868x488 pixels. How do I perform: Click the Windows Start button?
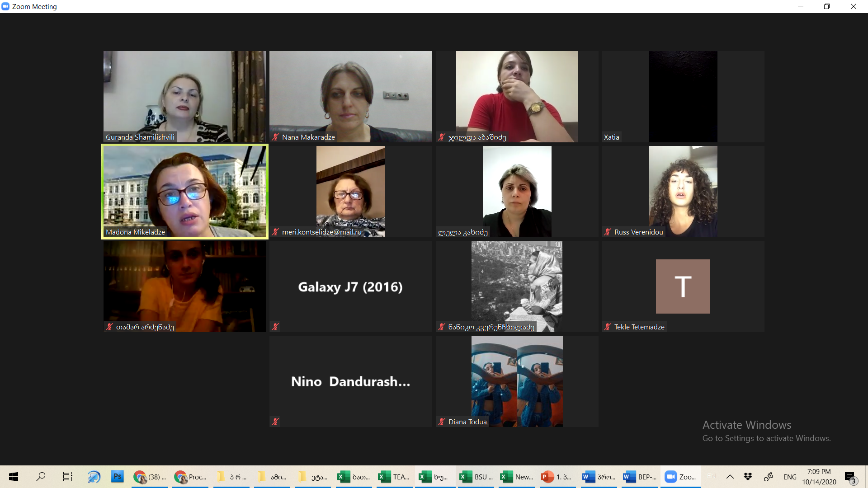click(14, 477)
